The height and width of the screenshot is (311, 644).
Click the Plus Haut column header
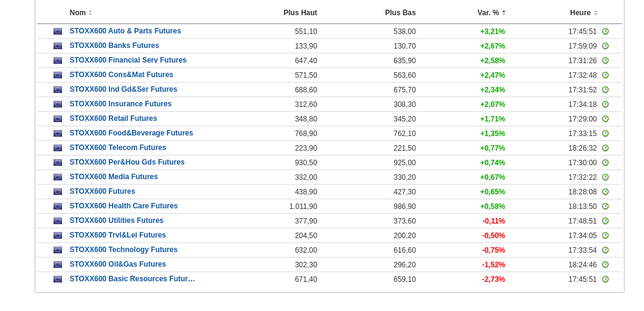tap(300, 13)
